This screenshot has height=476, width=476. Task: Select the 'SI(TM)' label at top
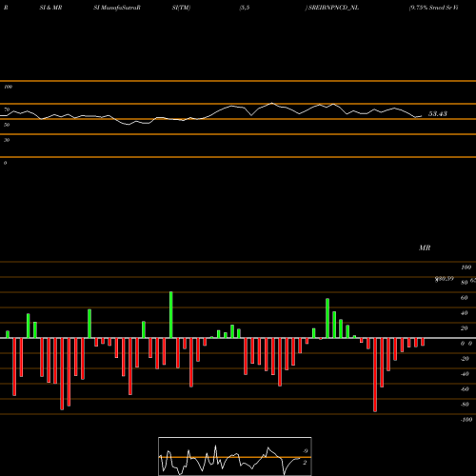pos(181,8)
